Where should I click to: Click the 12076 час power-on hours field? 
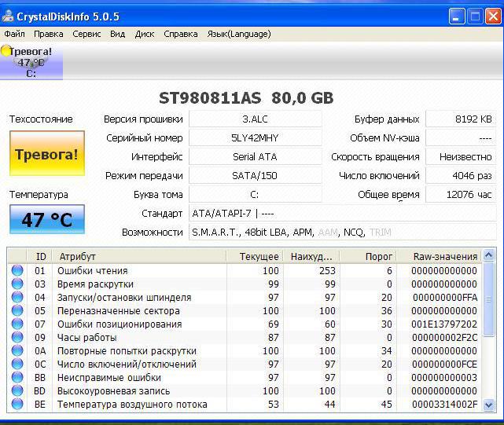click(x=462, y=194)
